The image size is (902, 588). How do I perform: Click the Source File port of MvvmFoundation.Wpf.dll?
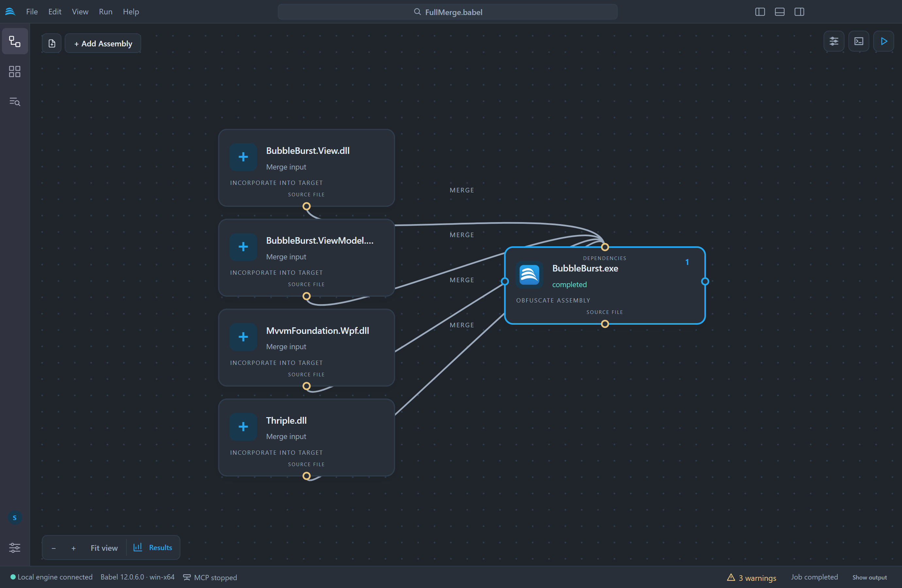(x=307, y=386)
